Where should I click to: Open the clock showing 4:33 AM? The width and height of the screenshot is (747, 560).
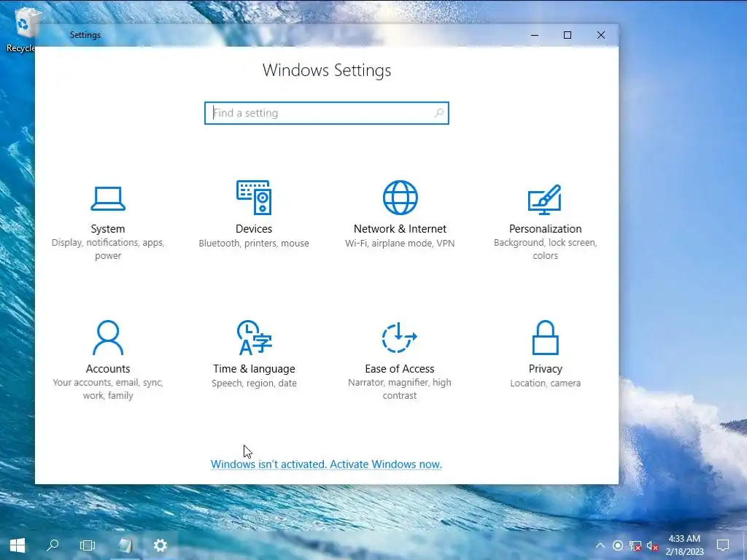(x=684, y=545)
